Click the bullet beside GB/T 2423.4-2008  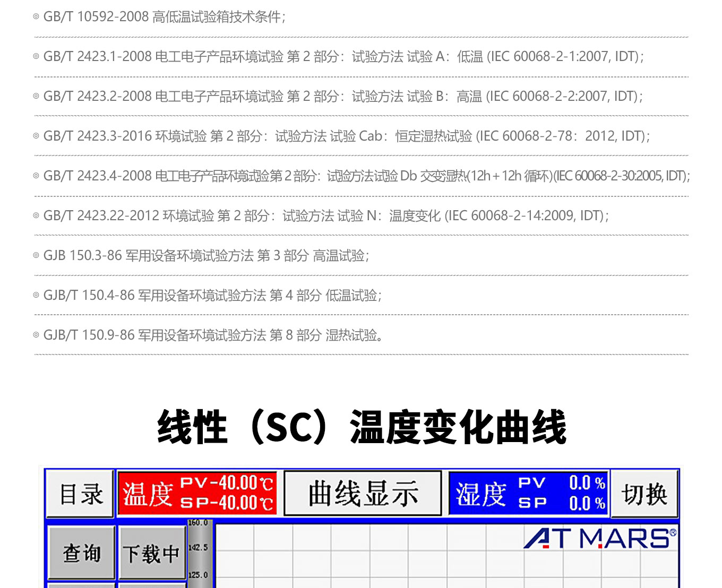36,176
